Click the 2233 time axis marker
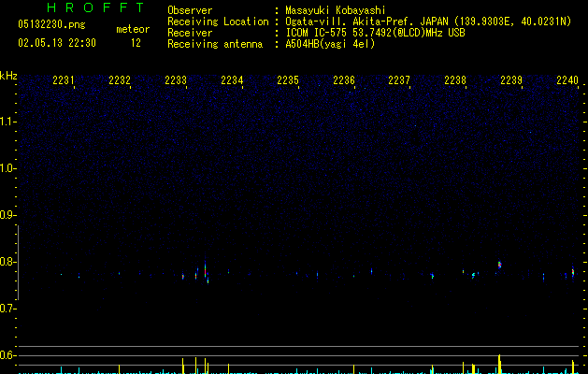Viewport: 588px width, 374px height. click(x=176, y=80)
